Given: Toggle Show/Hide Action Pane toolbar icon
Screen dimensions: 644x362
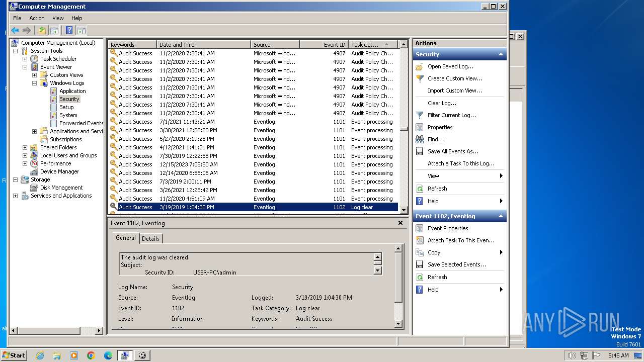Looking at the screenshot, I should coord(81,31).
